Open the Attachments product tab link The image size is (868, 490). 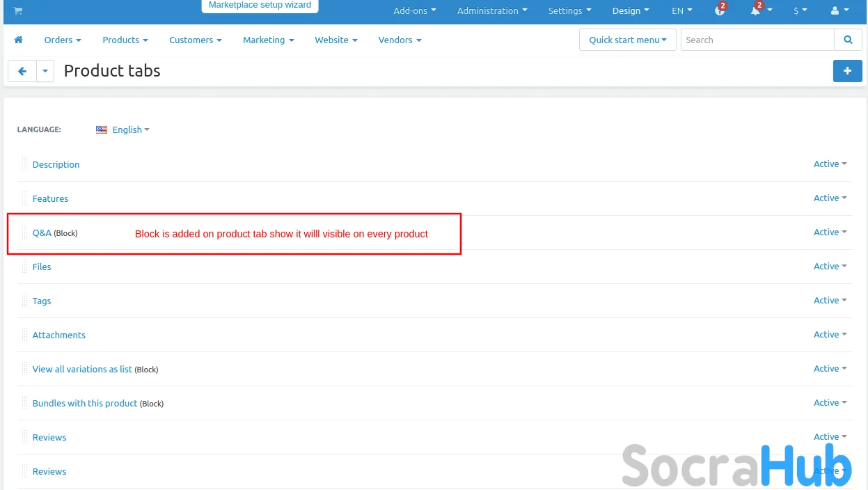pos(59,335)
